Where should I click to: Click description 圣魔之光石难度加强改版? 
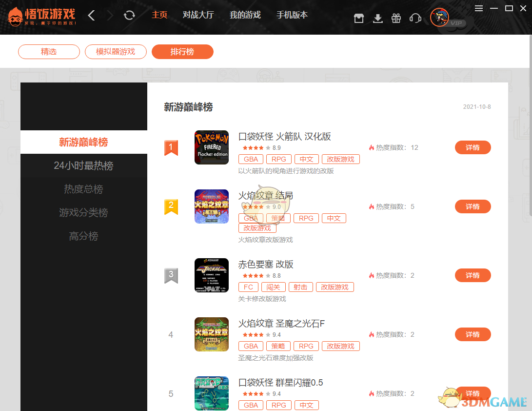click(276, 358)
